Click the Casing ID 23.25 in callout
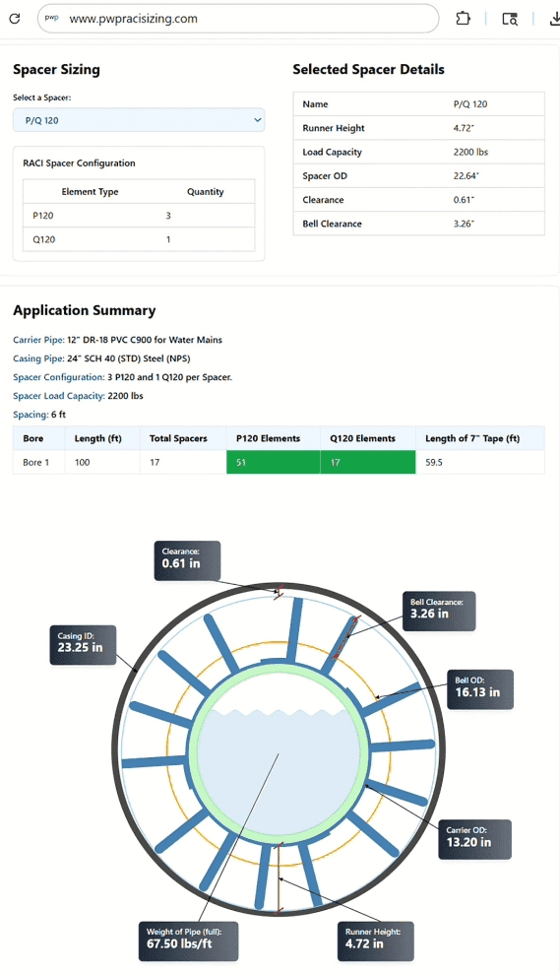The height and width of the screenshot is (973, 560). (x=83, y=645)
